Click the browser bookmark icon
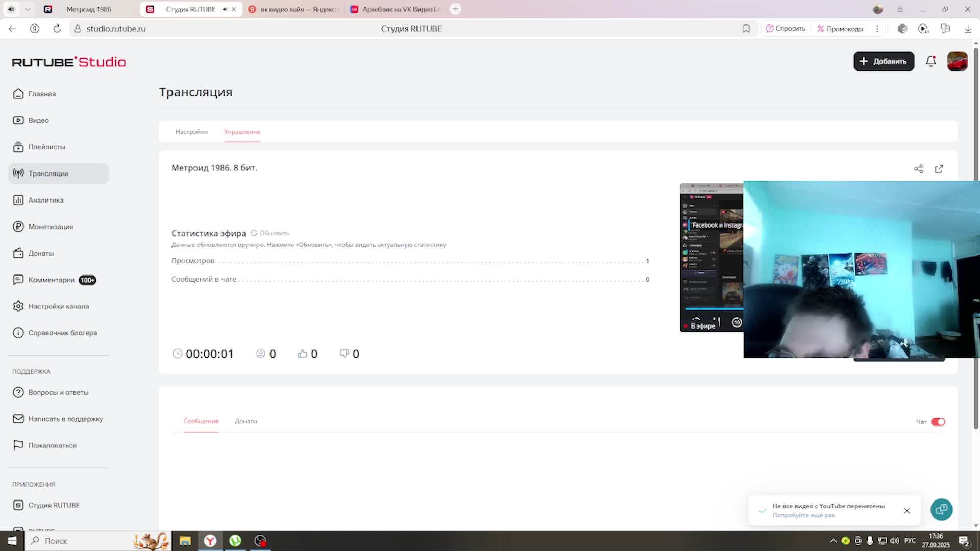 746,29
